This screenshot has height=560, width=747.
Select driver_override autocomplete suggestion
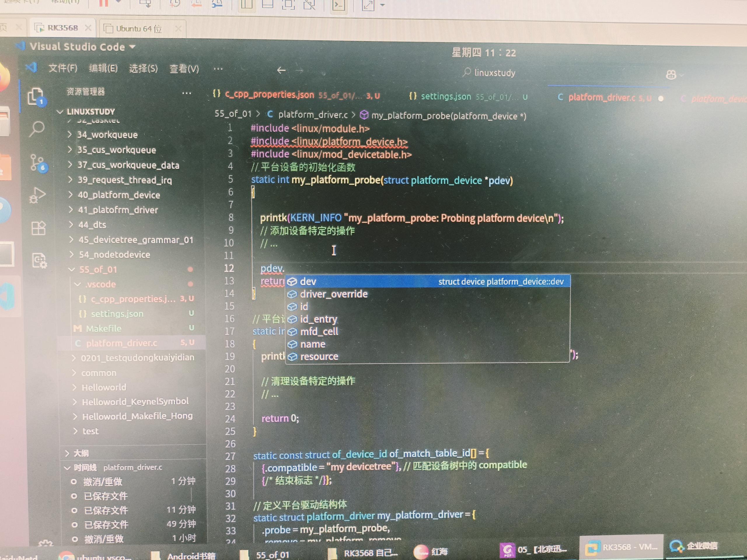pyautogui.click(x=333, y=294)
